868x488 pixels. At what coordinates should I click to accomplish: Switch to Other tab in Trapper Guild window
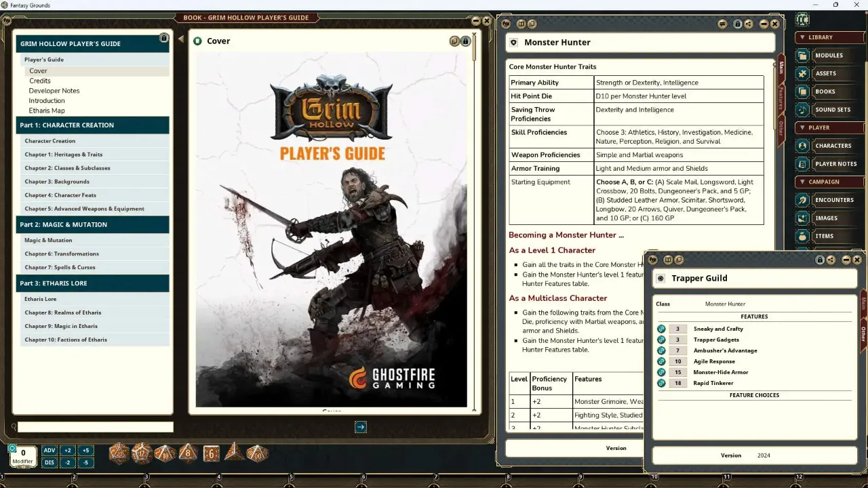click(x=863, y=333)
